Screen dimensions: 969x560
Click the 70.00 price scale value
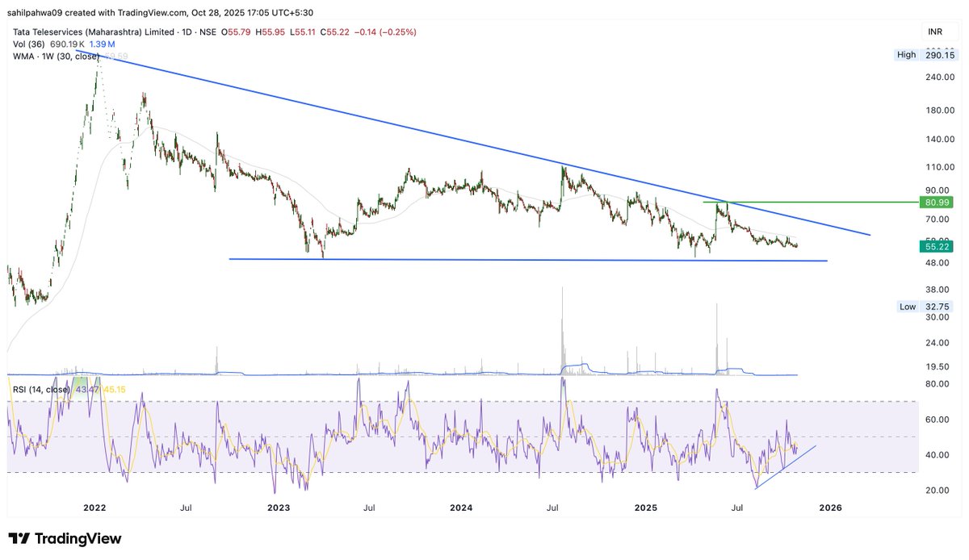tap(937, 219)
